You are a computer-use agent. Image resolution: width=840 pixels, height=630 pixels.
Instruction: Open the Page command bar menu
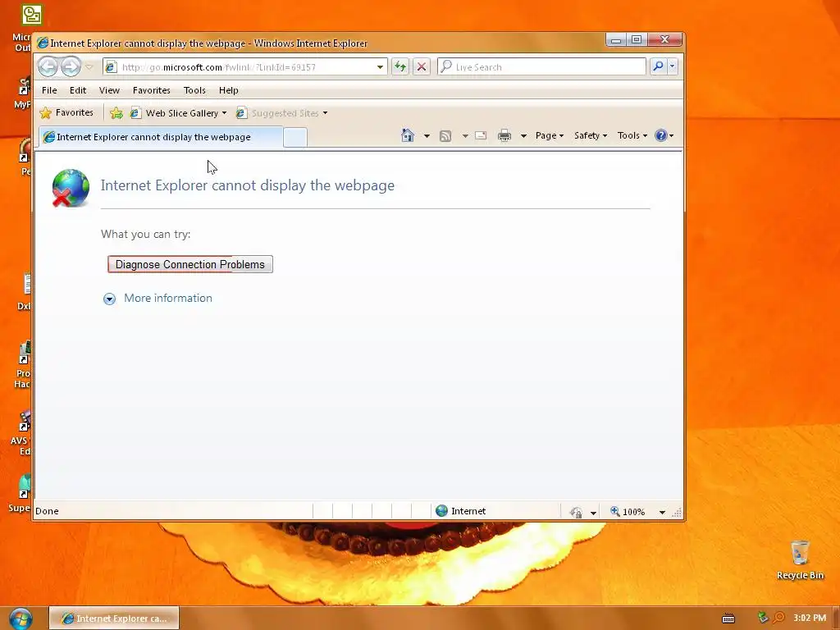click(x=549, y=135)
